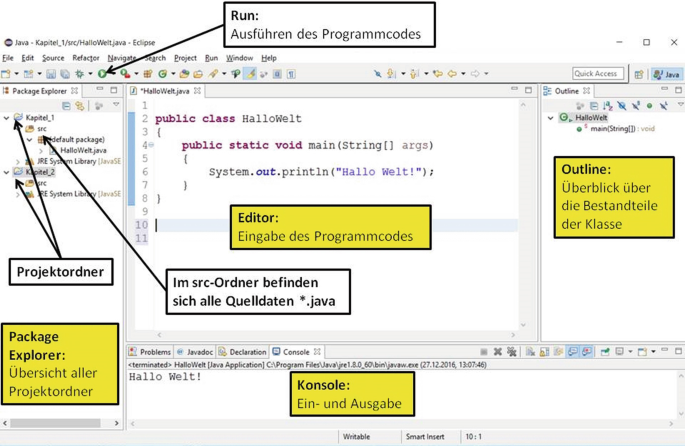Click the Open Perspective icon
Viewport: 685px width, 446px height.
tap(639, 74)
